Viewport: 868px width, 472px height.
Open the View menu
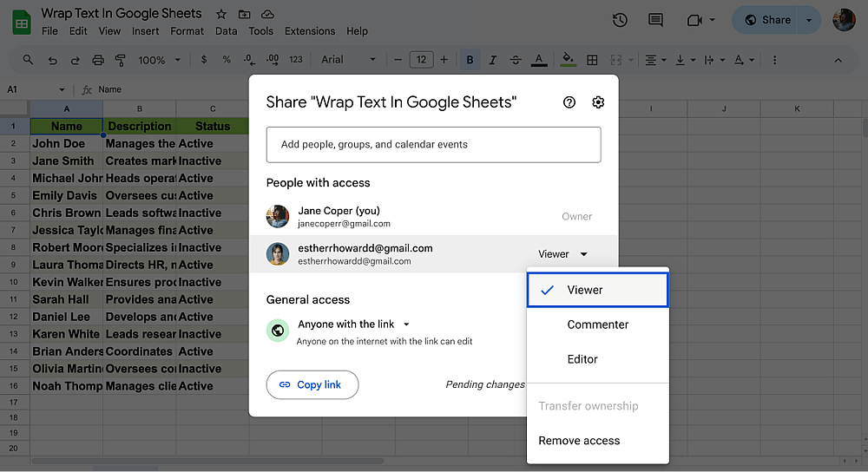click(109, 31)
